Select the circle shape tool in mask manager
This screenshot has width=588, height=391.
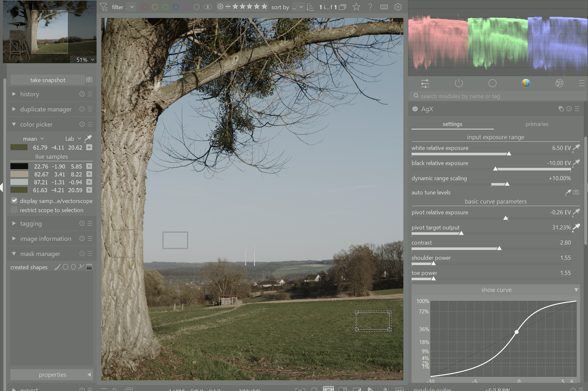65,267
